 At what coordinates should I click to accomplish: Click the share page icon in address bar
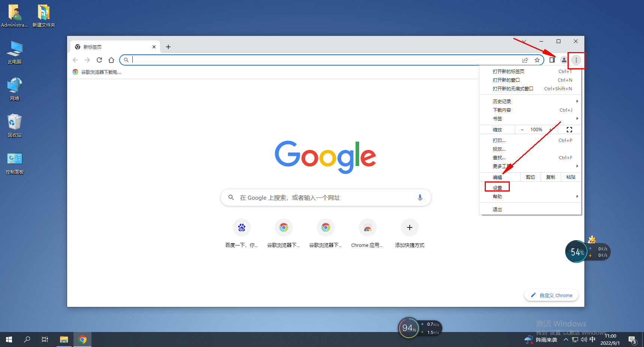click(x=525, y=60)
